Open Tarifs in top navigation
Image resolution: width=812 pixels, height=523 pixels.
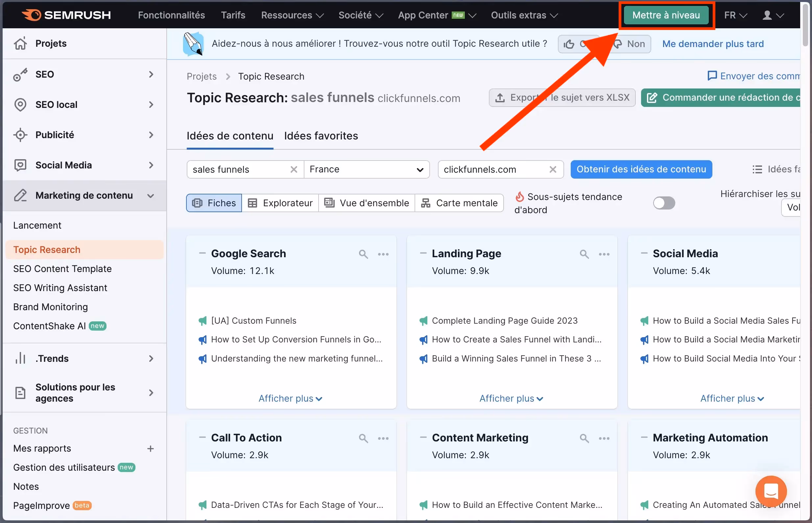[x=233, y=15]
